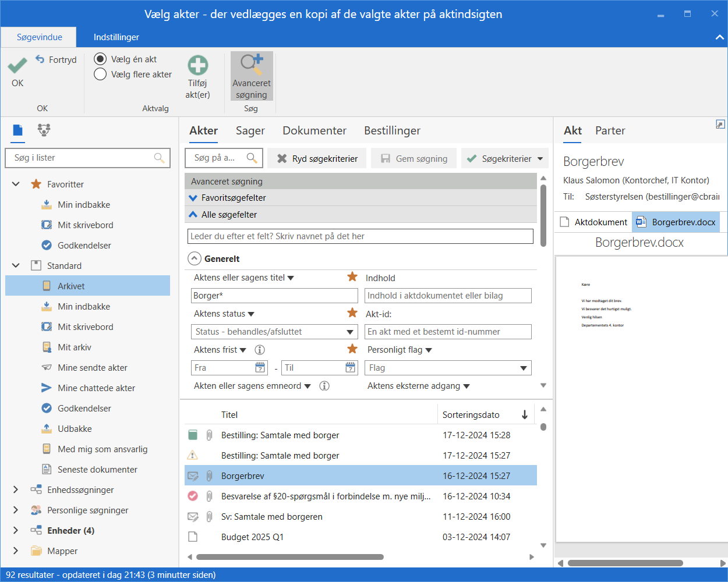Click the Gem søgning button
The image size is (728, 582).
click(414, 158)
